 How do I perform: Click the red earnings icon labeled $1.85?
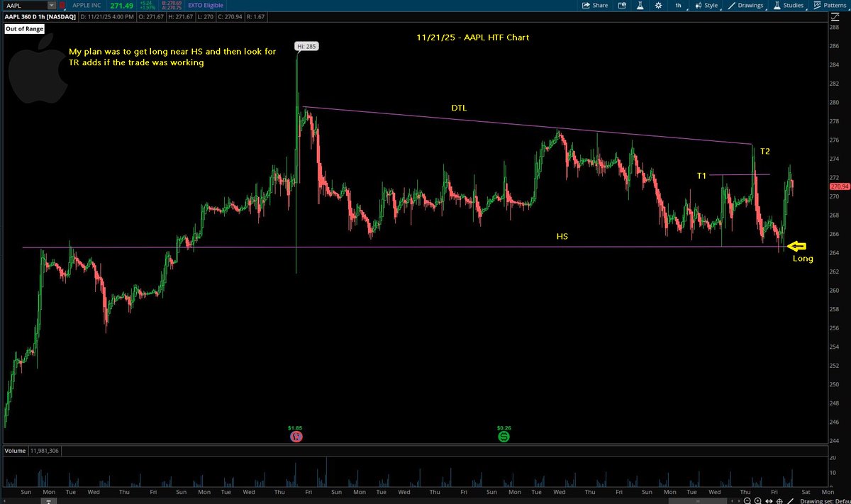296,437
